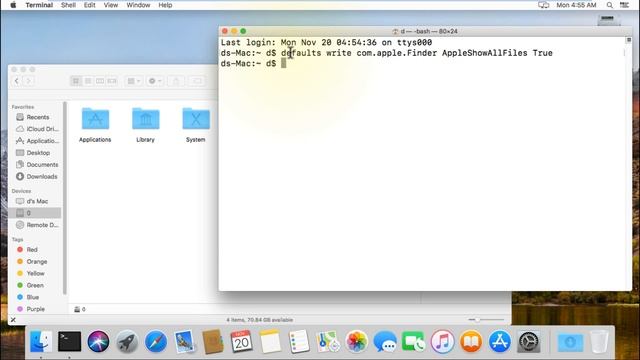
Task: Open Screen Sharing display icon in menu bar
Action: [x=543, y=5]
